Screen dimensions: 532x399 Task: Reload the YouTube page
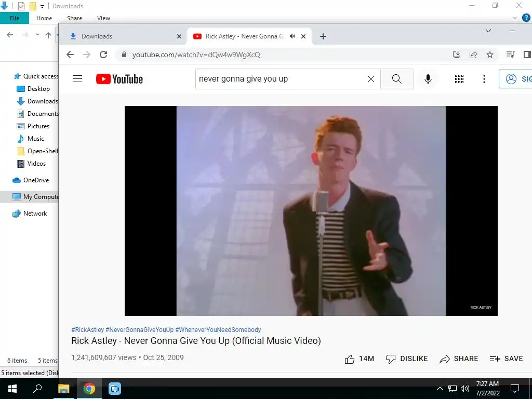(103, 55)
